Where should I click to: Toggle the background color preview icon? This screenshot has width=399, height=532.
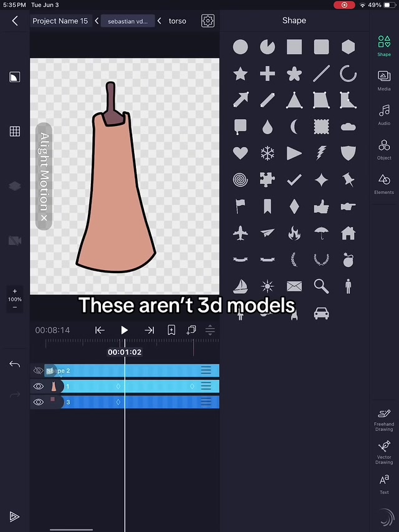(14, 77)
